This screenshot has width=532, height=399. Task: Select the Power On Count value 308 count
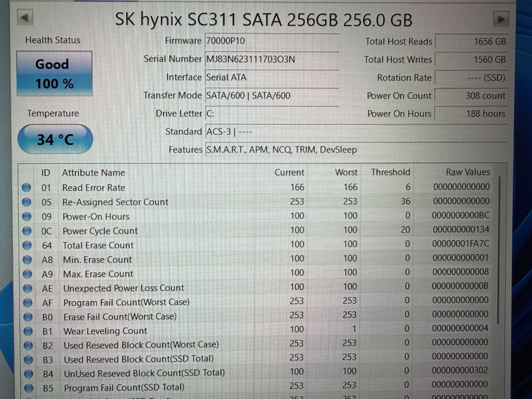tap(471, 96)
